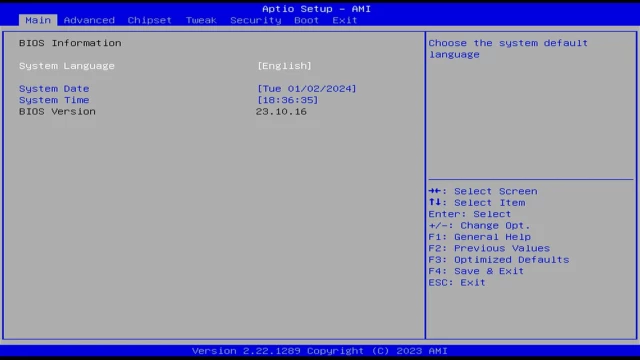Screen dimensions: 640x360
Task: Select the System Time label
Action: [x=54, y=100]
